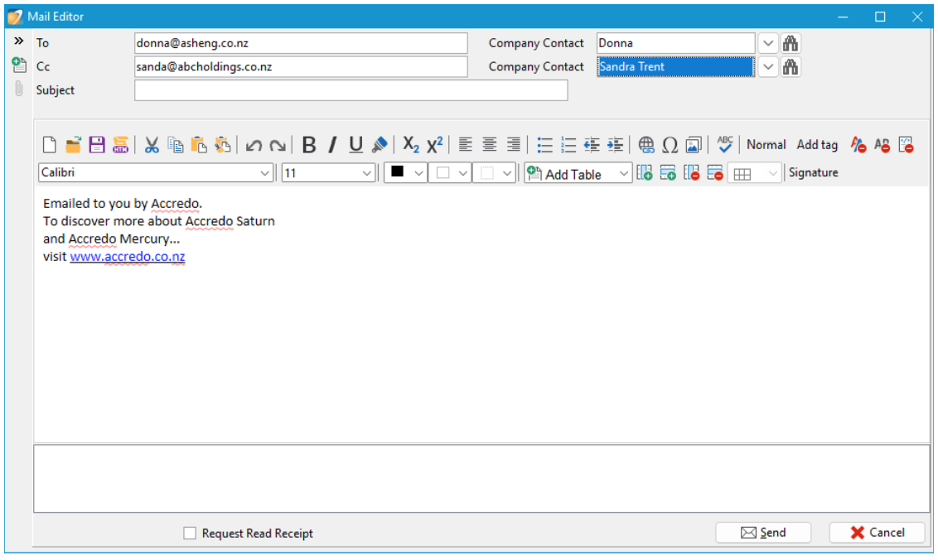This screenshot has width=938, height=560.
Task: Open a file with the folder icon
Action: 73,145
